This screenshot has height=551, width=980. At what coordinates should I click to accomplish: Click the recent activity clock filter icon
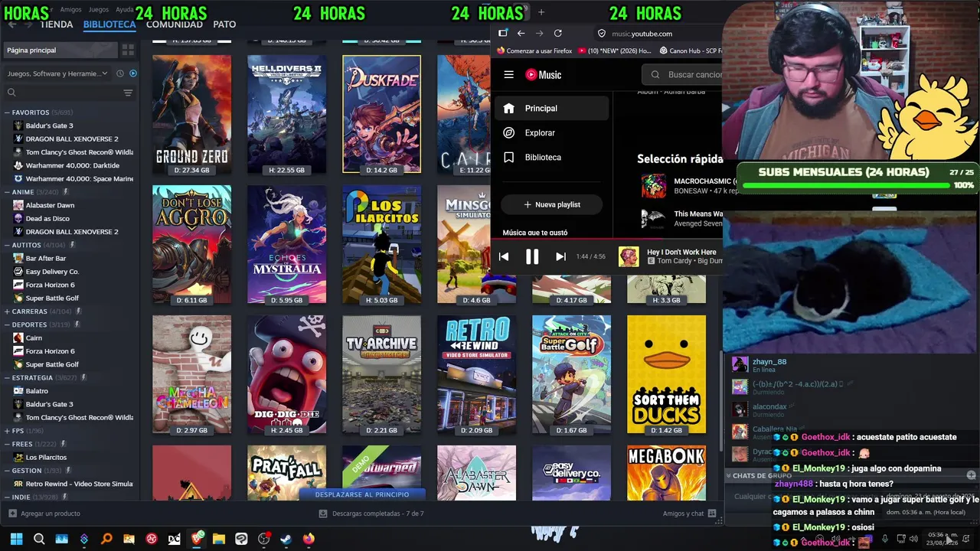pyautogui.click(x=119, y=73)
